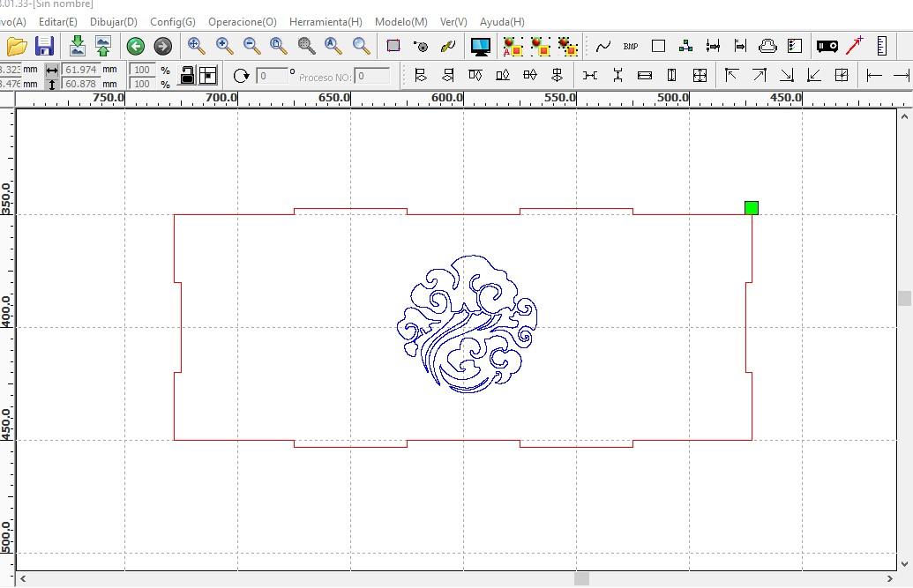Screen dimensions: 913x588
Task: Click the rotate clockwise arrow icon
Action: point(241,76)
